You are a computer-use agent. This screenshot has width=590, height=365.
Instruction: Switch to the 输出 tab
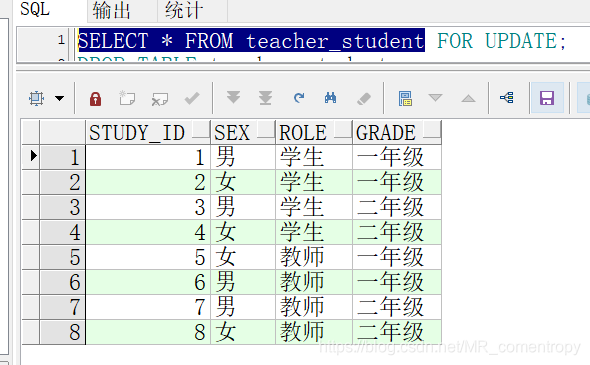click(x=111, y=10)
